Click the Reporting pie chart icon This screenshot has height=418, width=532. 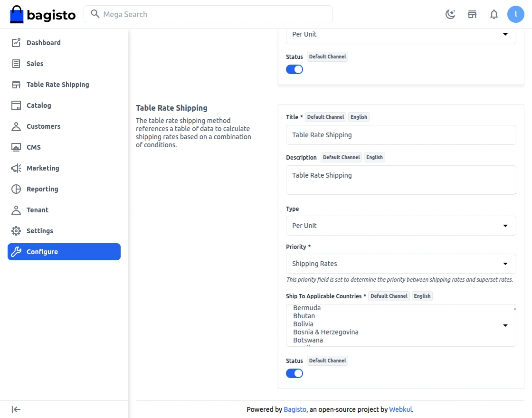pos(16,189)
